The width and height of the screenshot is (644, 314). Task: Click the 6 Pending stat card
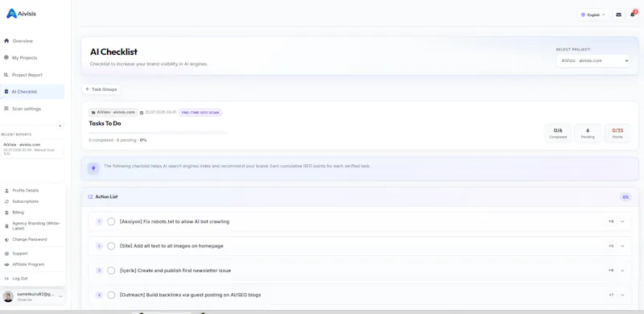(588, 133)
